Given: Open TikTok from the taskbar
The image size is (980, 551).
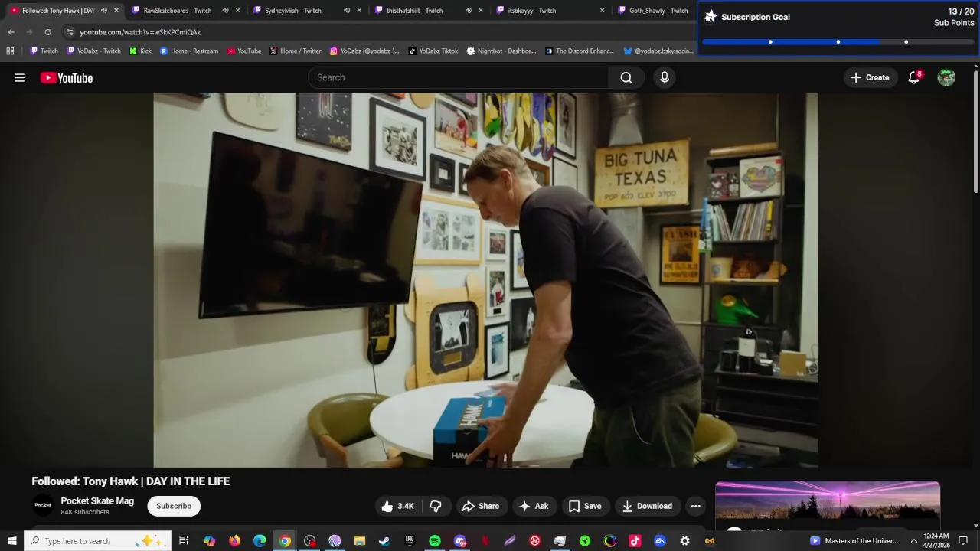Looking at the screenshot, I should click(635, 541).
